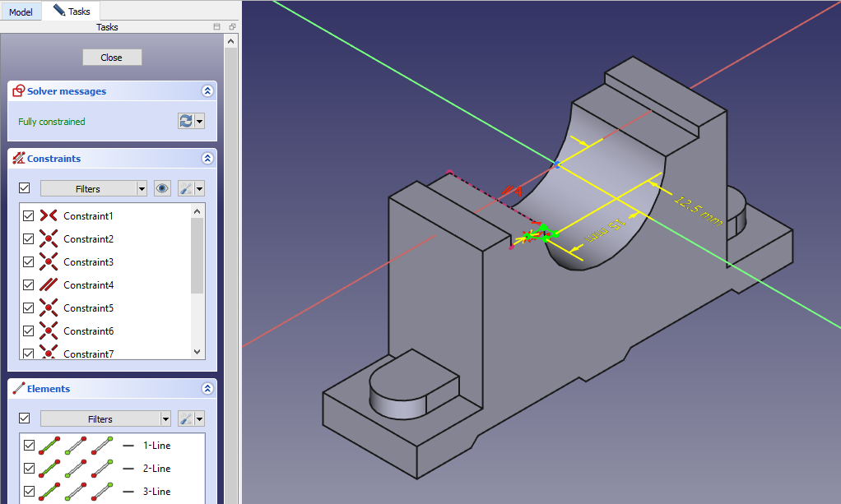Click the parallel icon for Constraint4
This screenshot has height=504, width=841.
(49, 284)
